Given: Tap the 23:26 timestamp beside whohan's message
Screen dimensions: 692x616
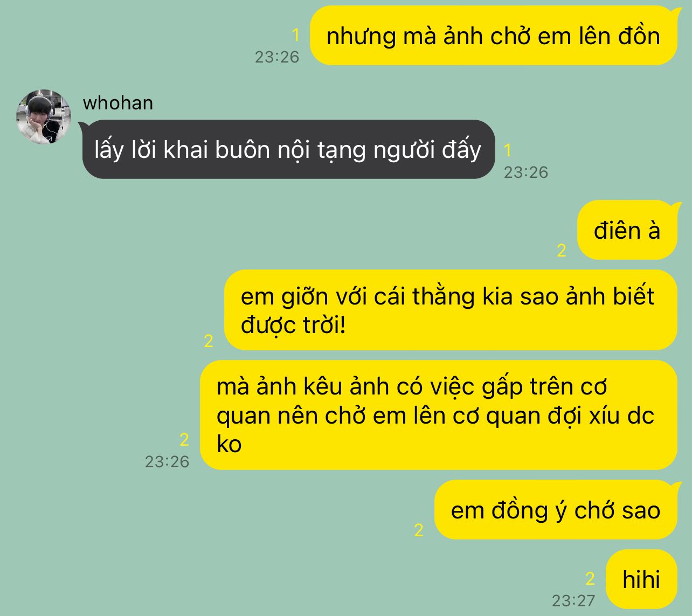Looking at the screenshot, I should click(x=526, y=172).
